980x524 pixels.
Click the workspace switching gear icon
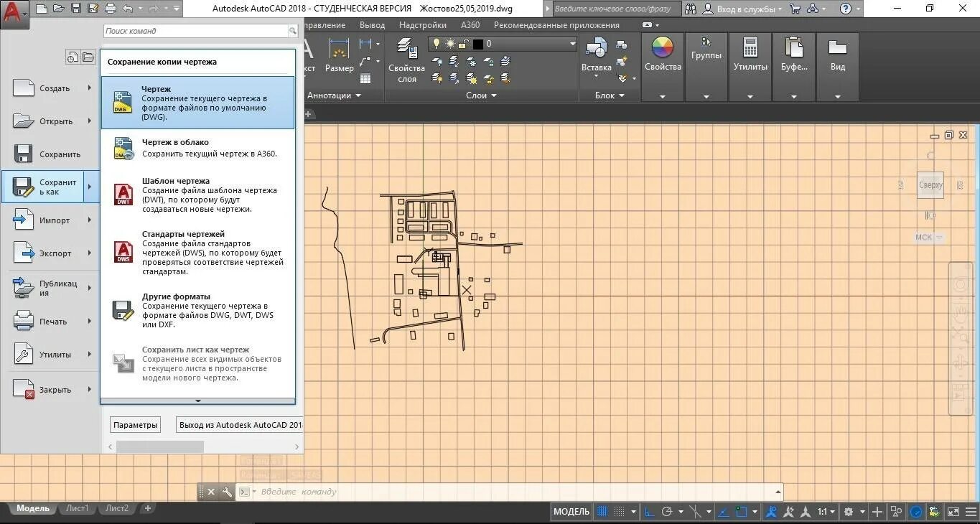point(849,512)
